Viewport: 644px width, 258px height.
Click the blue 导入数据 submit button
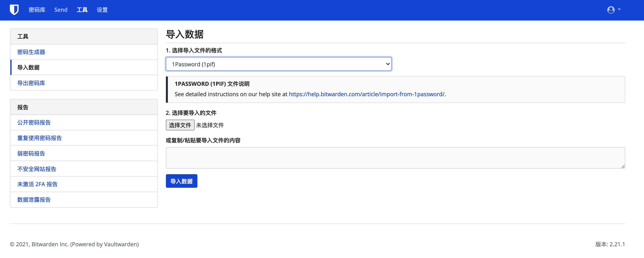click(x=181, y=181)
